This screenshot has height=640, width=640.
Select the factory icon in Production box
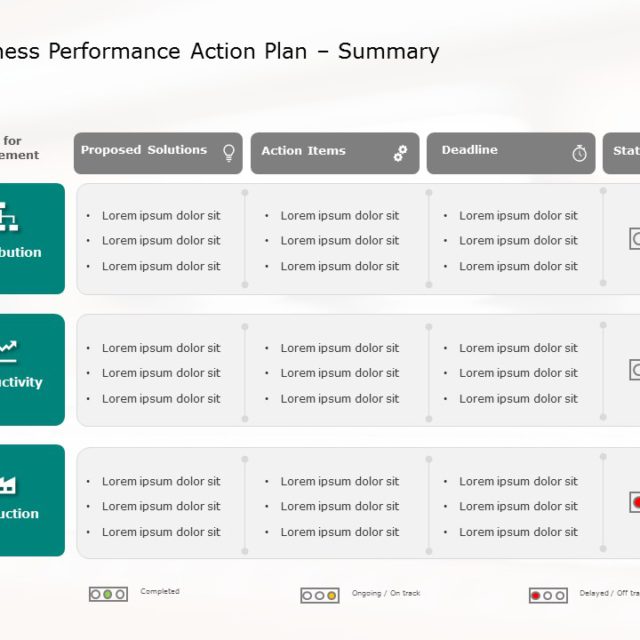(8, 483)
